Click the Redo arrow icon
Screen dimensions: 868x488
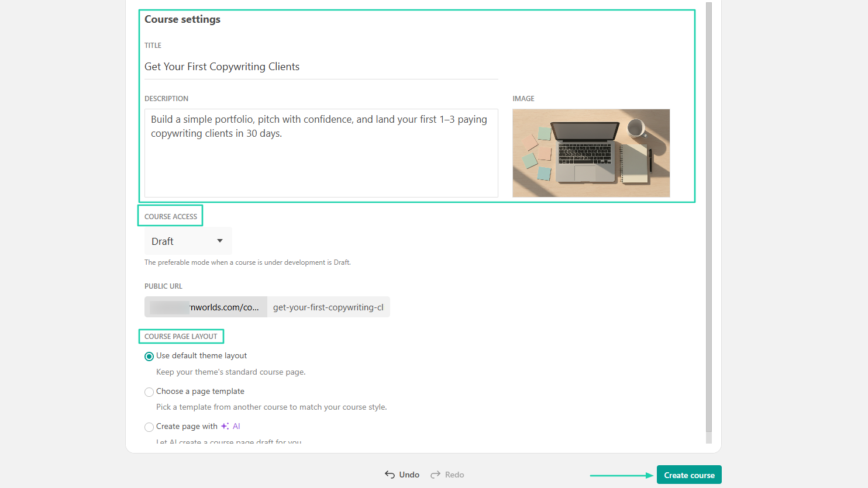coord(435,475)
